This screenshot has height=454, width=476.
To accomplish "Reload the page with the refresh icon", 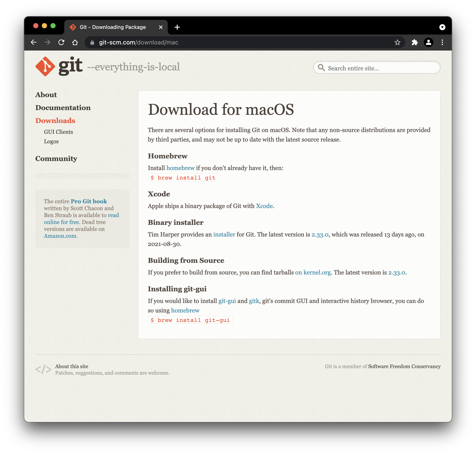I will [61, 42].
